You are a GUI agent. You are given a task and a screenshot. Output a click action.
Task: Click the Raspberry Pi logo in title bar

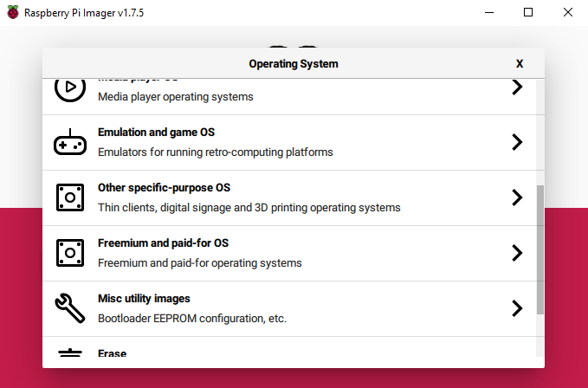tap(13, 12)
